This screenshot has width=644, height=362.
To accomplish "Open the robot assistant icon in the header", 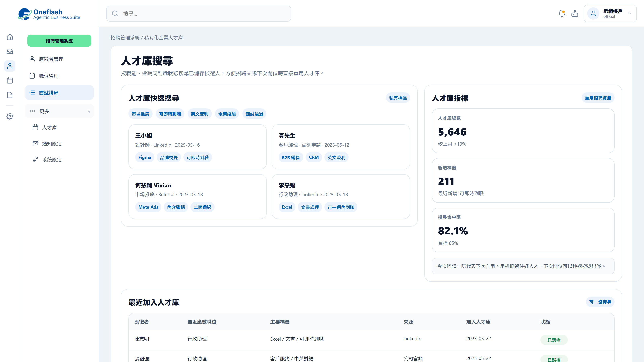I will (x=575, y=13).
